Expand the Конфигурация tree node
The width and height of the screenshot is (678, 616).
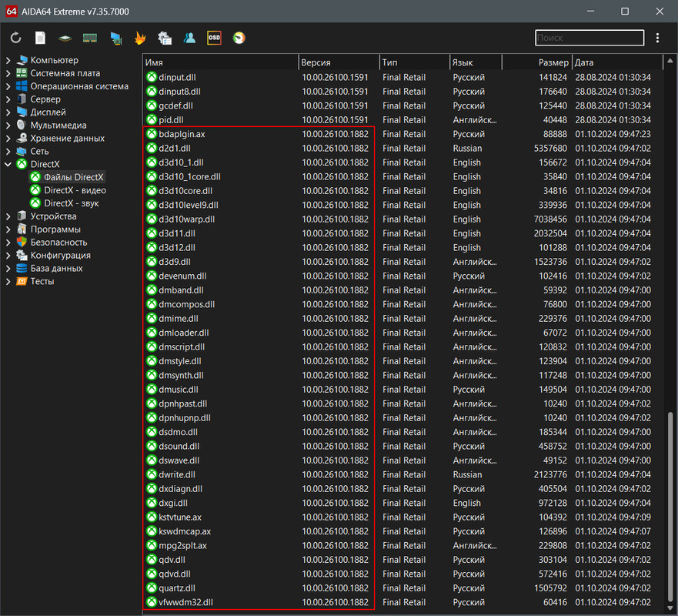tap(8, 255)
